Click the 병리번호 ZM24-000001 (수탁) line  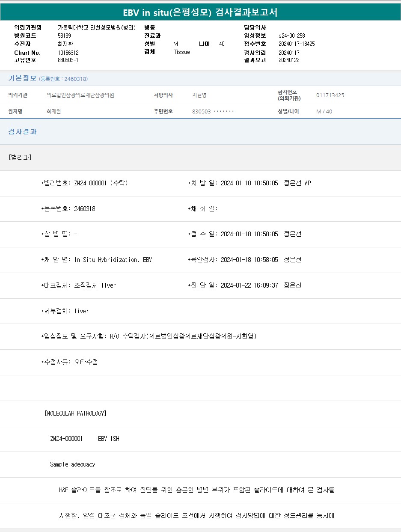84,183
